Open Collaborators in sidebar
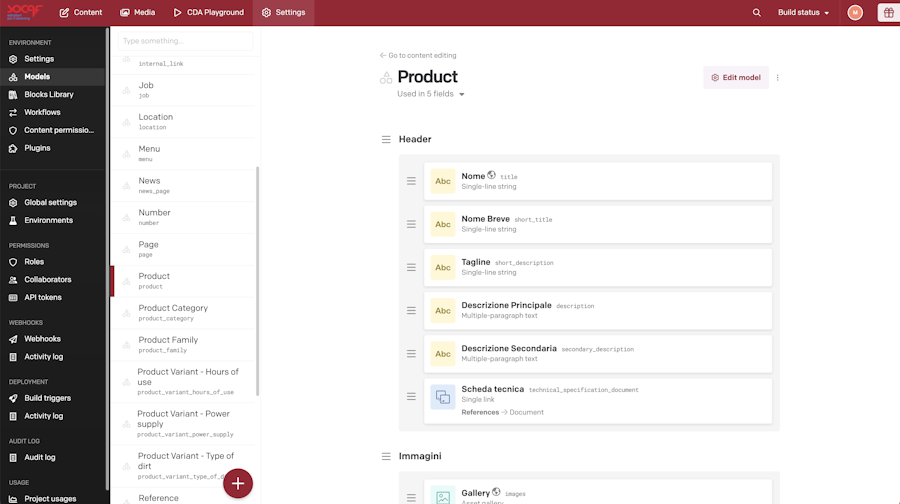The image size is (900, 504). point(52,280)
